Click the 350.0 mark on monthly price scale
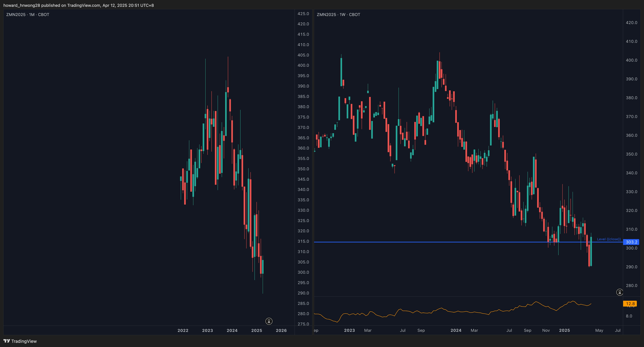This screenshot has height=347, width=644. tap(303, 169)
